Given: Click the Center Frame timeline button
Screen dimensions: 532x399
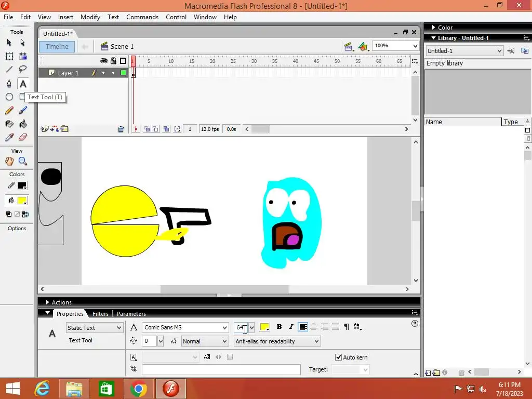Looking at the screenshot, I should tap(136, 129).
